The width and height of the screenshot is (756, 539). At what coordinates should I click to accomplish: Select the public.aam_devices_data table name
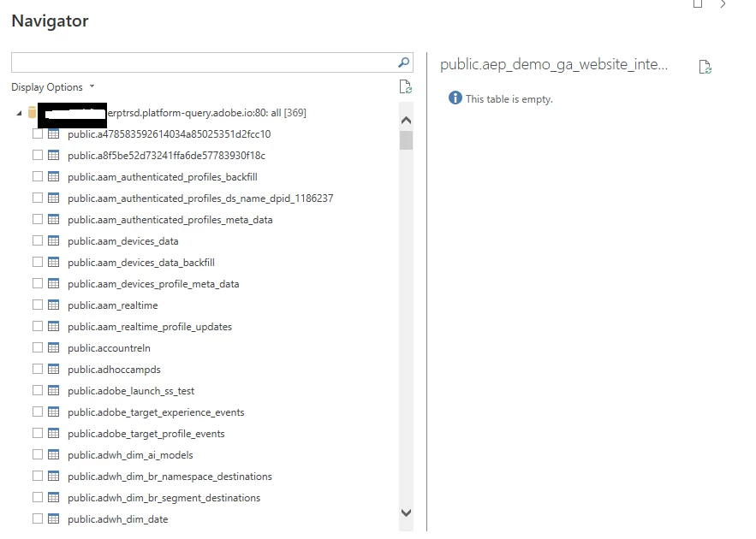[x=123, y=241]
